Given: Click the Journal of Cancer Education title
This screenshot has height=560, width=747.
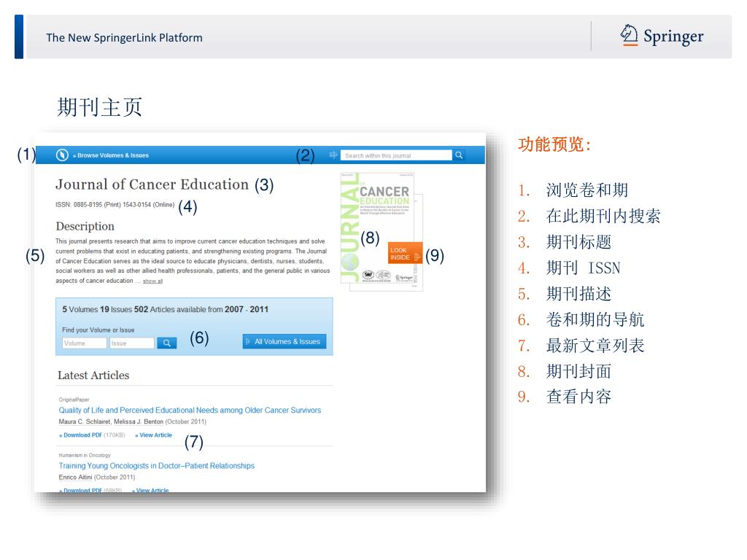Looking at the screenshot, I should pos(152,184).
